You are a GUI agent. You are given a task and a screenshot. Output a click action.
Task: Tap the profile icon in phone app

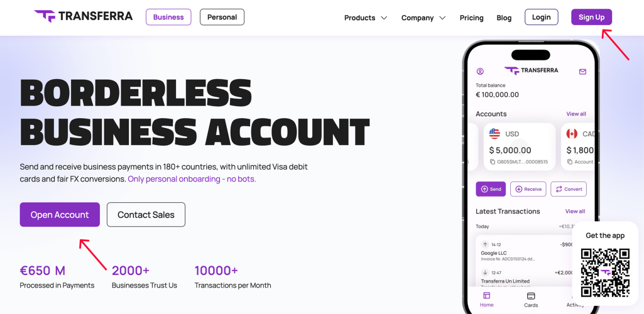(481, 72)
